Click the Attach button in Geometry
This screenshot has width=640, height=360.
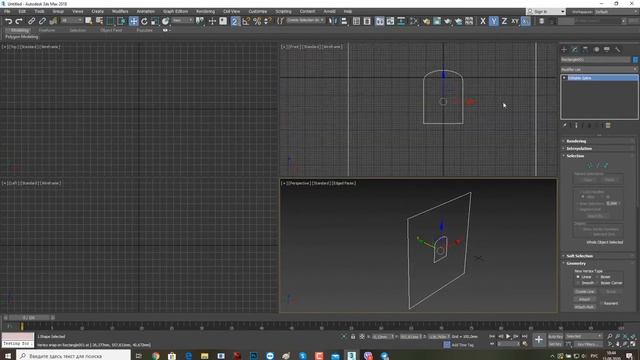(584, 299)
